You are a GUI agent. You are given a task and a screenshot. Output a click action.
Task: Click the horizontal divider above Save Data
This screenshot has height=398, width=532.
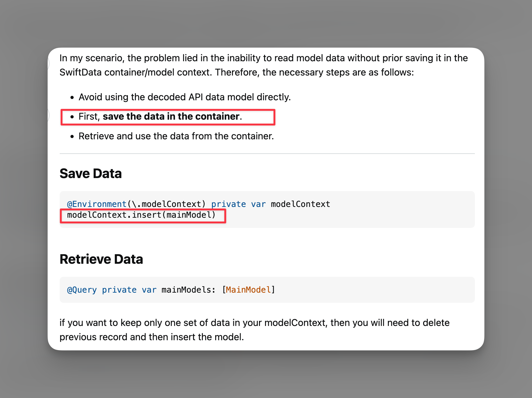coord(267,154)
